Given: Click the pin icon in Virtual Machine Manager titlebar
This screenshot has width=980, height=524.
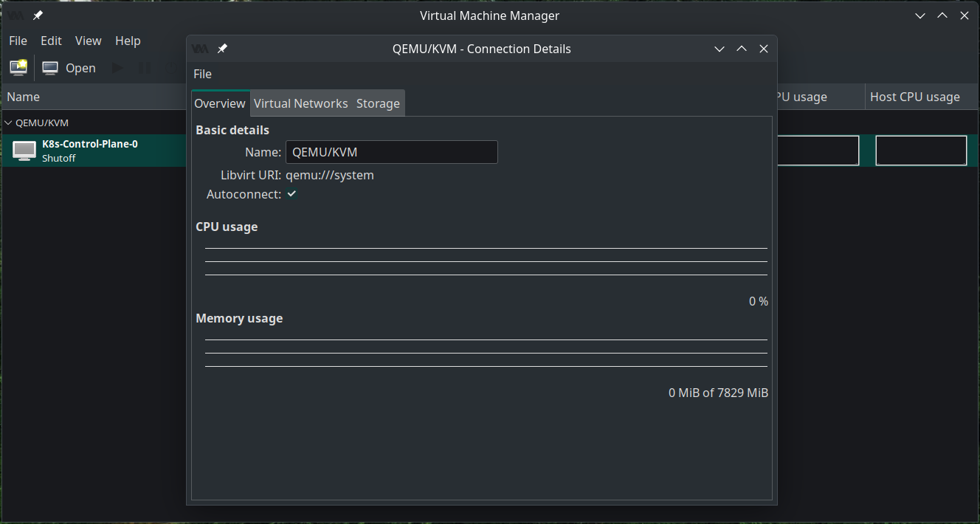Looking at the screenshot, I should click(x=38, y=15).
